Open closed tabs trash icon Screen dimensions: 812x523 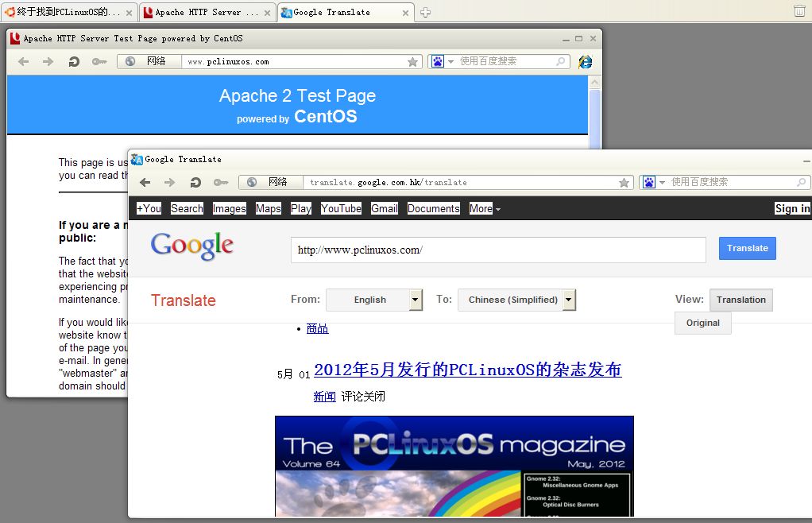click(x=799, y=11)
